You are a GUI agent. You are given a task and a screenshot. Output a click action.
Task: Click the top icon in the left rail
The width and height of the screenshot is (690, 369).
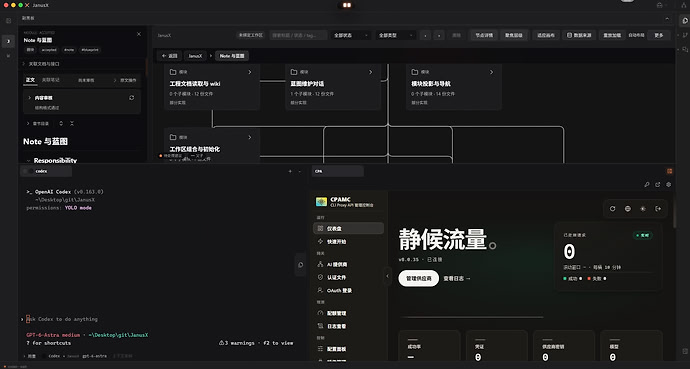pyautogui.click(x=8, y=21)
